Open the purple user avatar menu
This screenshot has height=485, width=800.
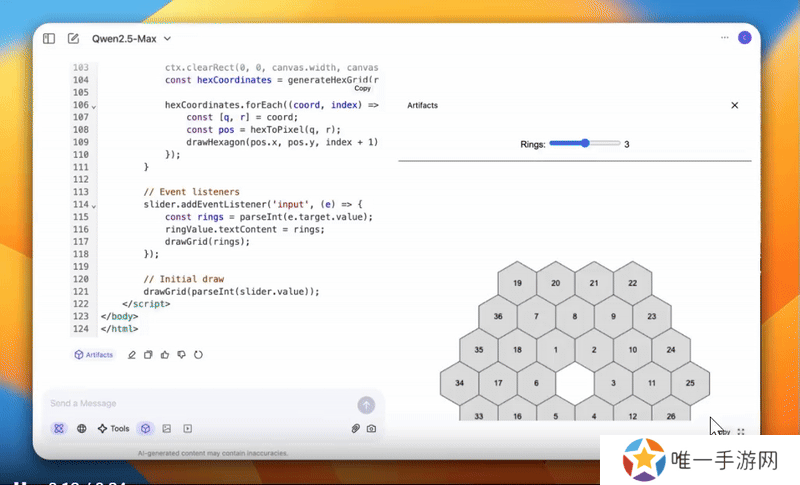[744, 38]
